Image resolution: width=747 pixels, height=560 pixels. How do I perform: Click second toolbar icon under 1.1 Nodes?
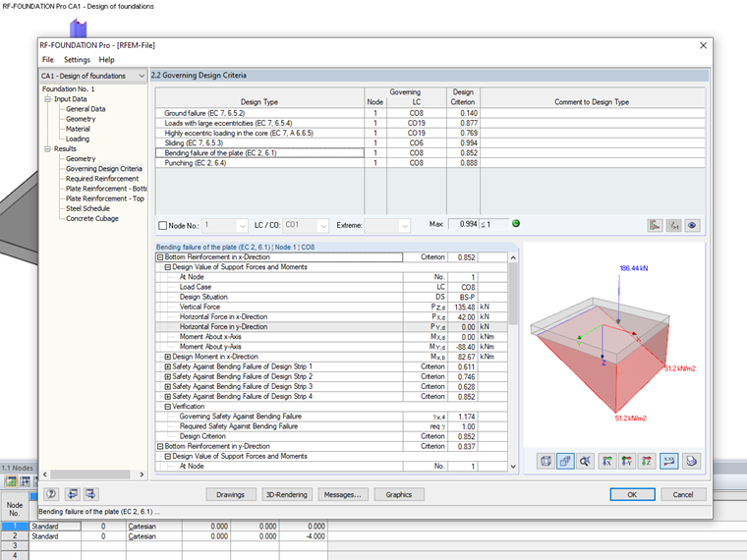(25, 481)
